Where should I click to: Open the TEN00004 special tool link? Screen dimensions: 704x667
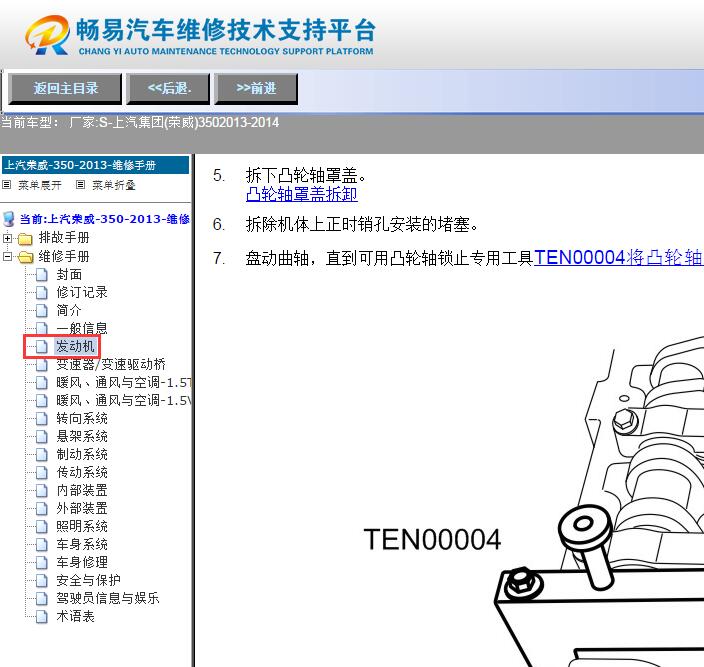(619, 258)
